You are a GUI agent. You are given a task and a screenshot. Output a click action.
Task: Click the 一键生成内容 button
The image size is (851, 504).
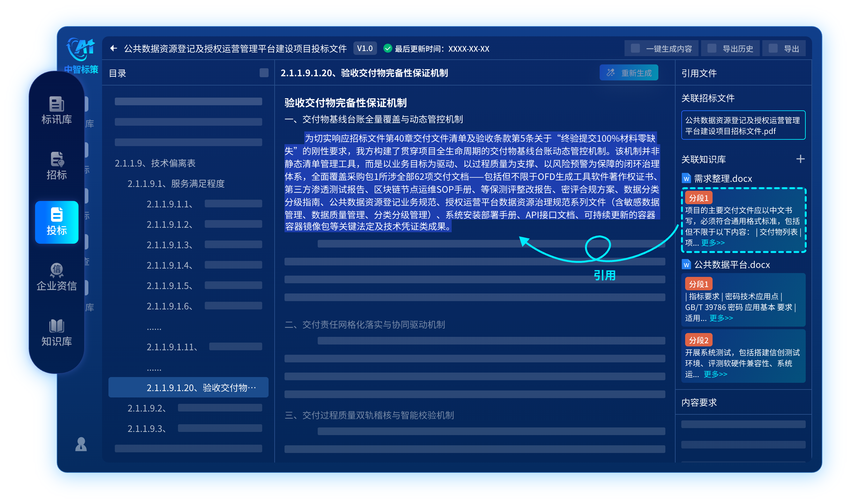(x=661, y=48)
